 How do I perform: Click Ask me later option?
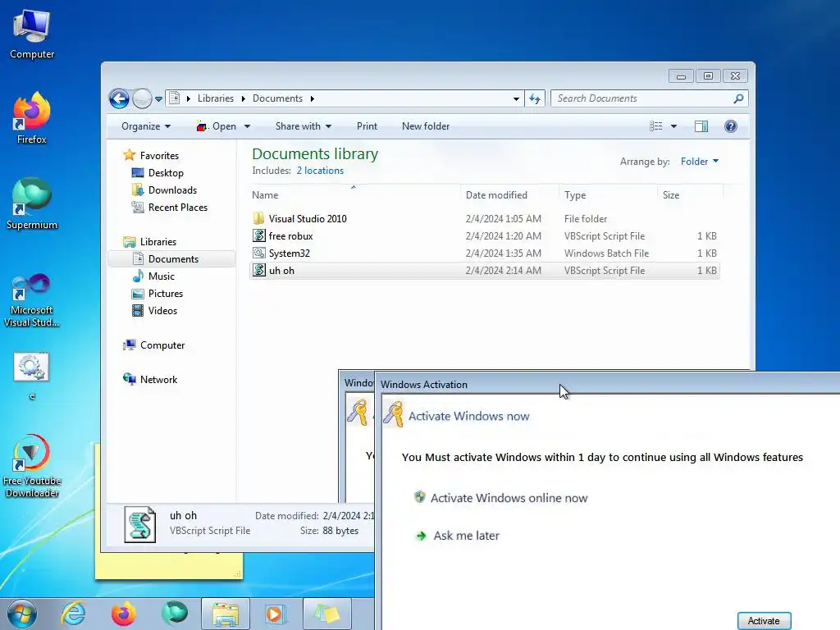click(458, 535)
